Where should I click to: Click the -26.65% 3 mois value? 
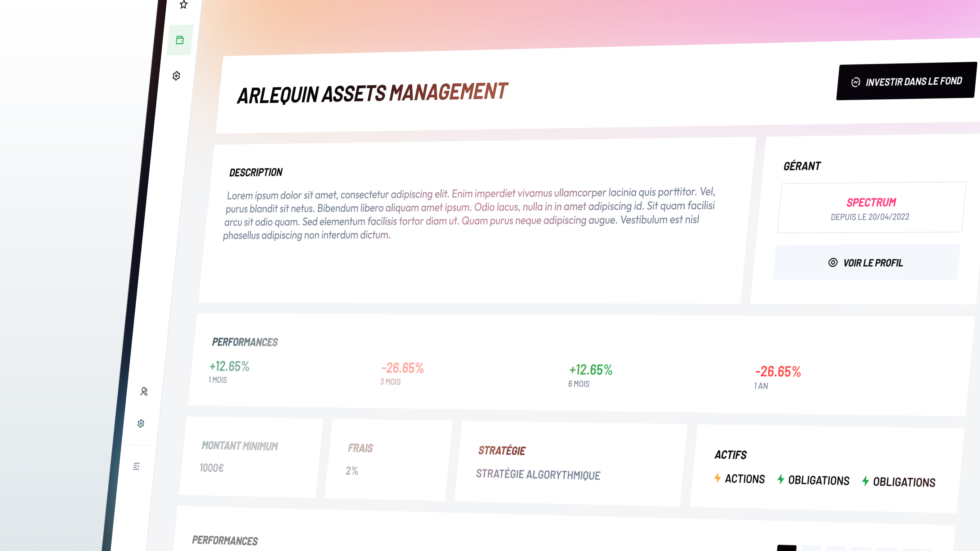(402, 368)
